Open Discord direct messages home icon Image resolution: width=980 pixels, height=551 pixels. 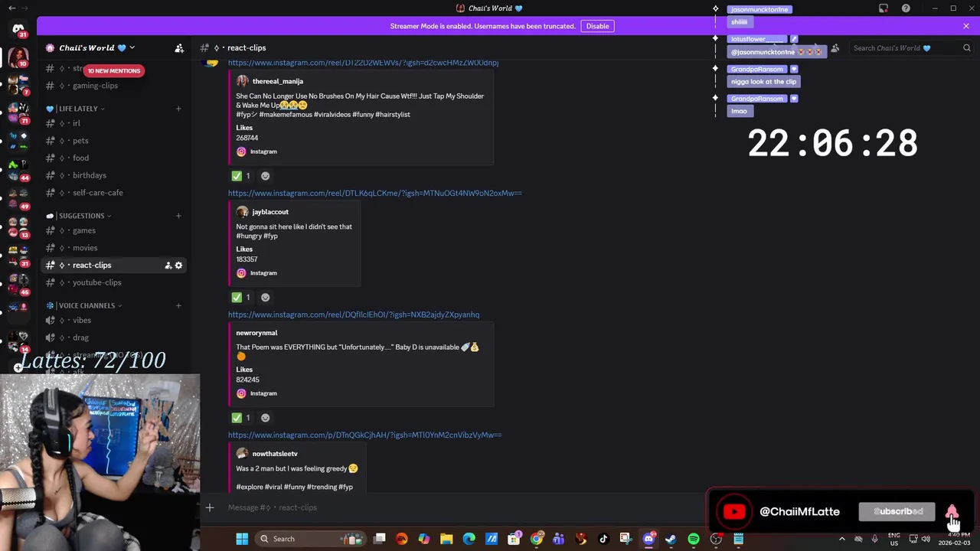(x=18, y=29)
